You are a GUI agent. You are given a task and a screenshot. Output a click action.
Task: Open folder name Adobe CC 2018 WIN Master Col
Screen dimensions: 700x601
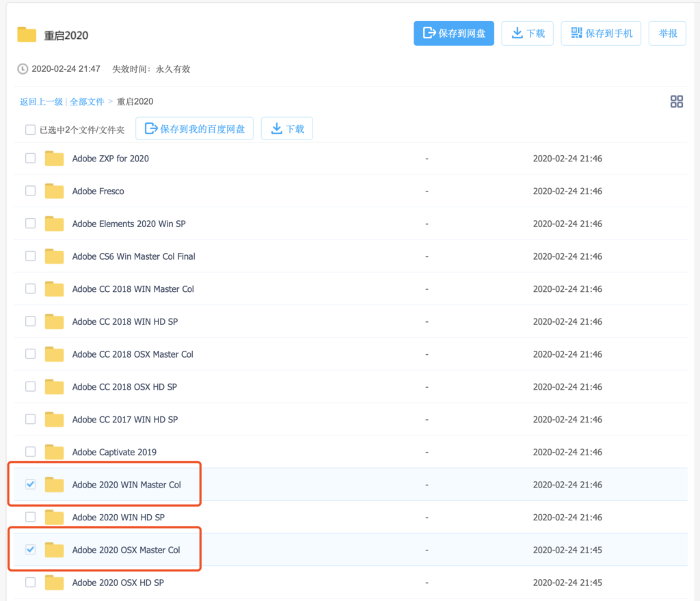(133, 289)
